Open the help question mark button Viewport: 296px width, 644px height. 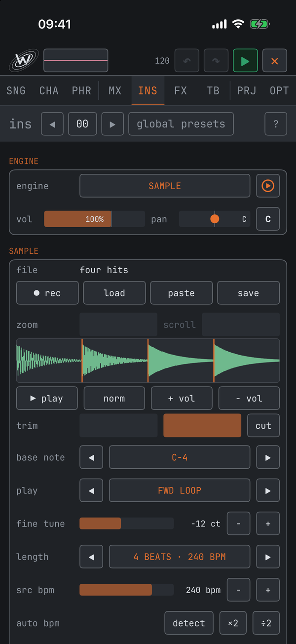click(276, 124)
